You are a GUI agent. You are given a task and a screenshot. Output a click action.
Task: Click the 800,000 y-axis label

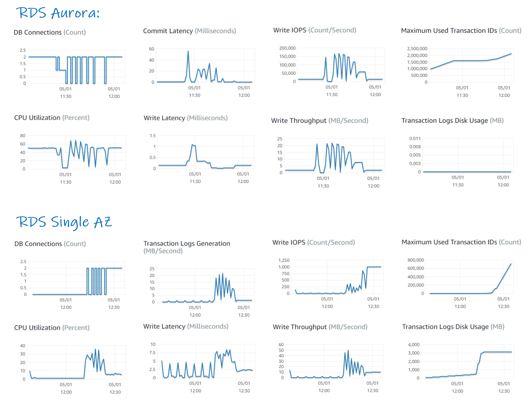[415, 260]
